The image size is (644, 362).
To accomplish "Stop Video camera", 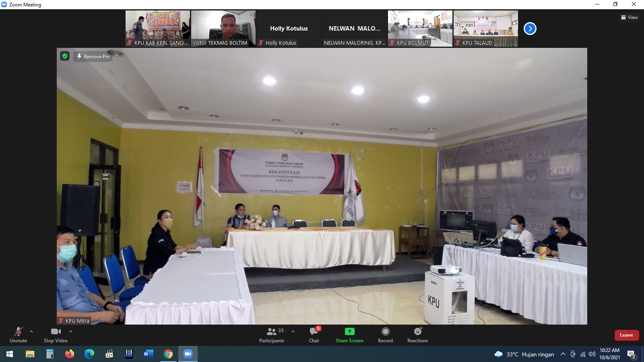I will pyautogui.click(x=56, y=335).
